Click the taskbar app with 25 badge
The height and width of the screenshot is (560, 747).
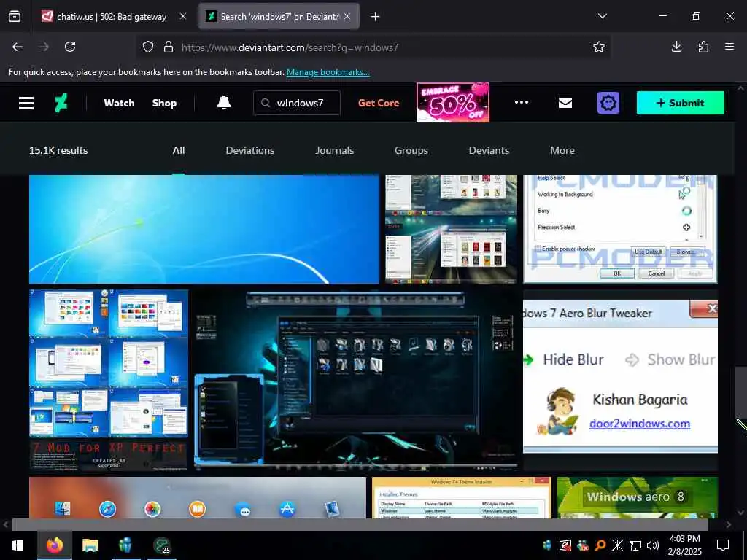click(x=162, y=545)
